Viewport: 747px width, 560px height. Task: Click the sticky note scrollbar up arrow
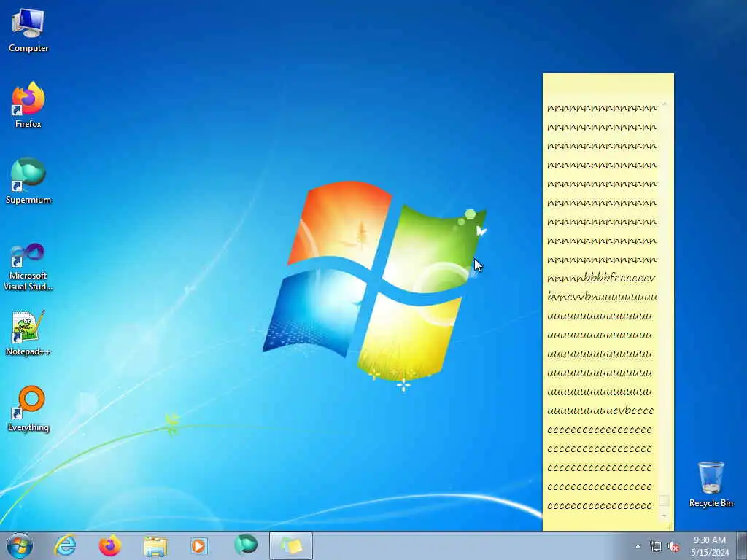[x=664, y=104]
